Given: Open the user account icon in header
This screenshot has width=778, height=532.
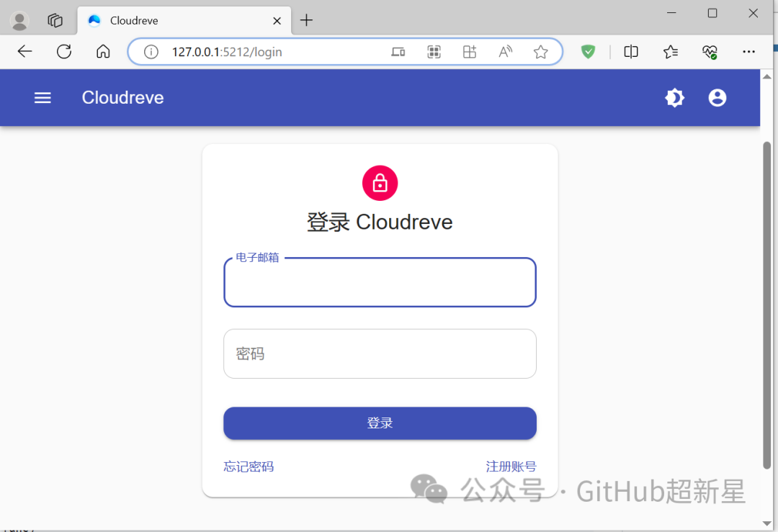Looking at the screenshot, I should click(717, 98).
